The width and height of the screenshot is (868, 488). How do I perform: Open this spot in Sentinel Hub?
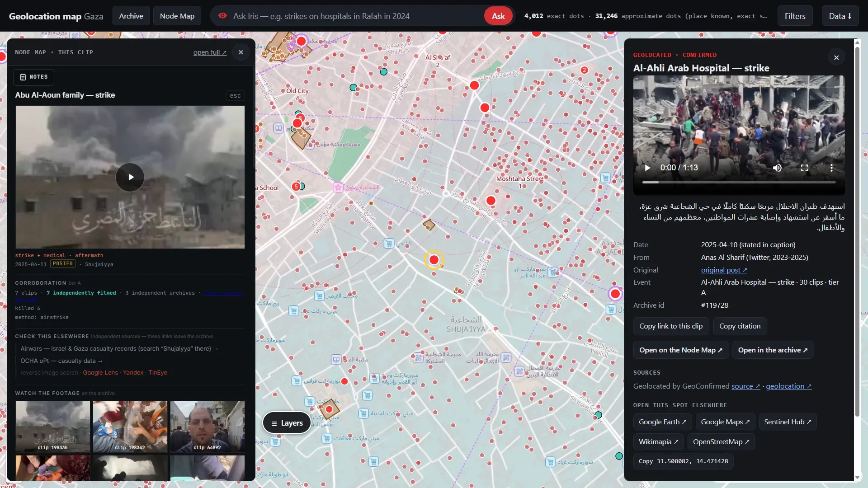(788, 422)
